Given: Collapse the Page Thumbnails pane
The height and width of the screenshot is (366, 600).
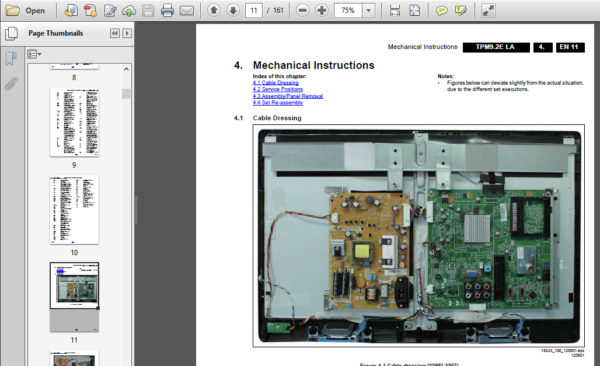Looking at the screenshot, I should 114,33.
